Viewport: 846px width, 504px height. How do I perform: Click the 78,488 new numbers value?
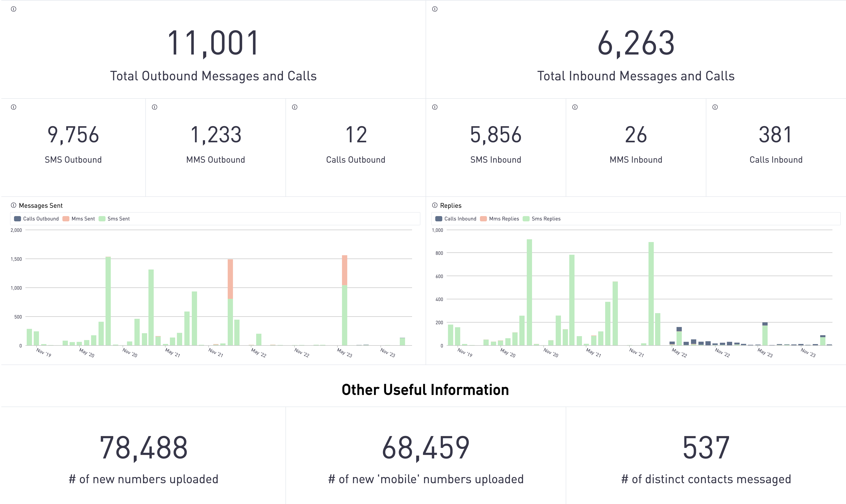click(143, 448)
